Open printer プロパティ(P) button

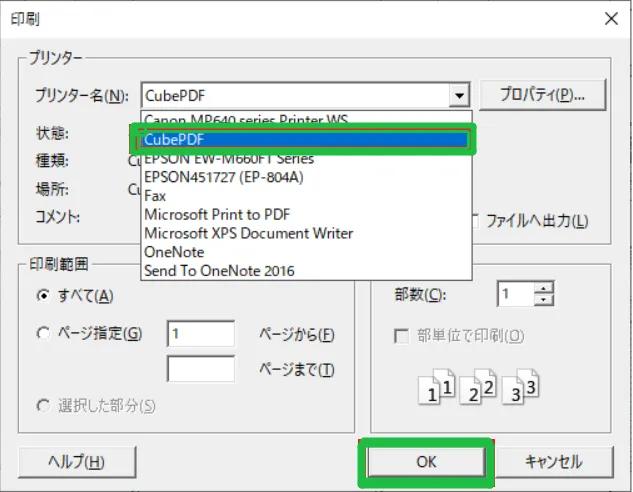click(542, 95)
